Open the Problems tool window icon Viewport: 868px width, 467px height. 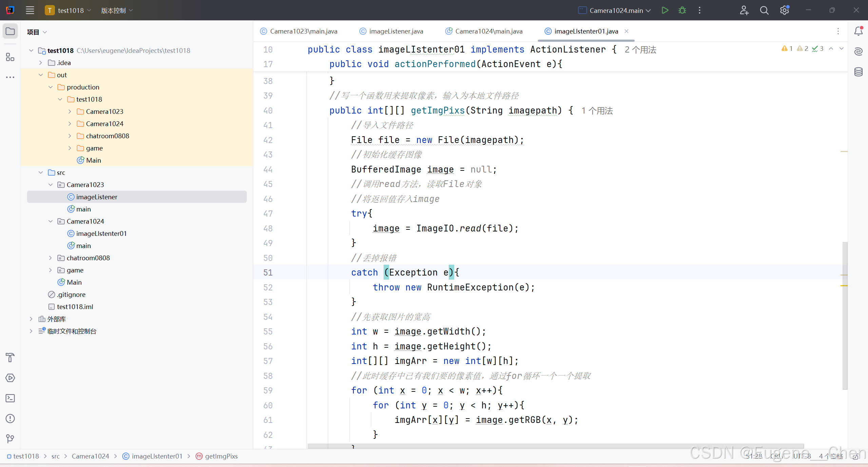10,419
